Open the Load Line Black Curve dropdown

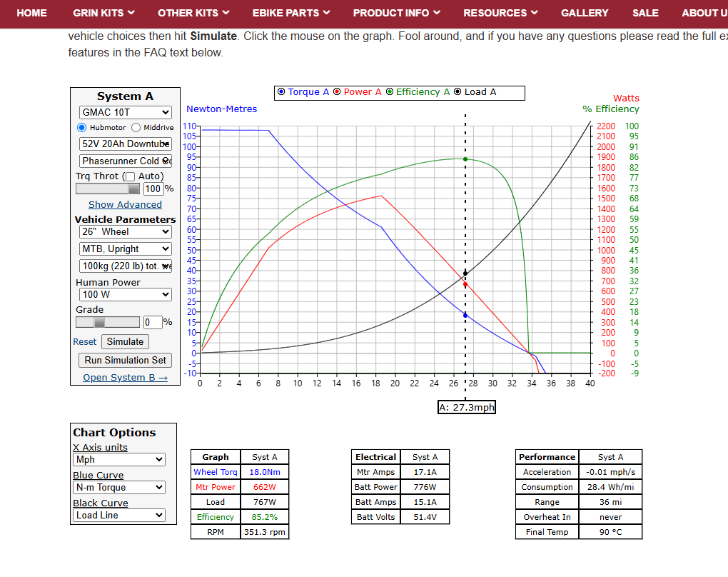click(119, 515)
